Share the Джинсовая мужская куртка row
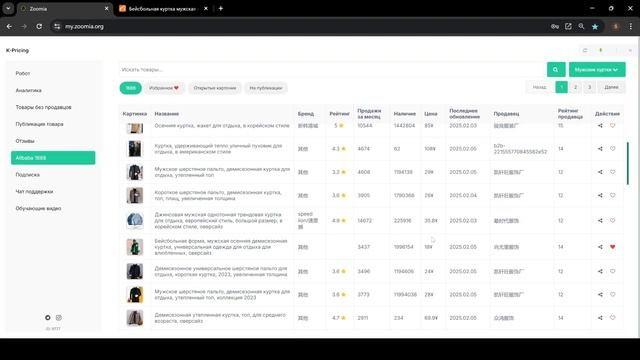Image resolution: width=640 pixels, height=360 pixels. click(600, 220)
